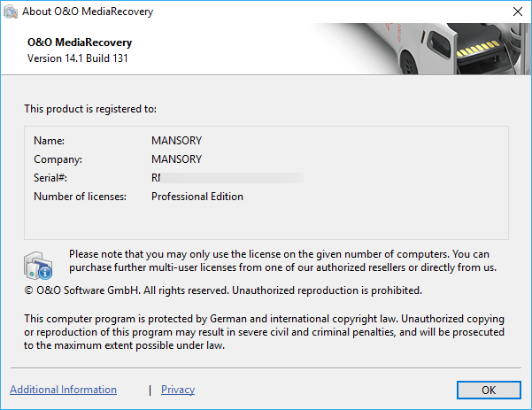This screenshot has height=410, width=532.
Task: Click the German copyright law warning paragraph
Action: point(264,332)
